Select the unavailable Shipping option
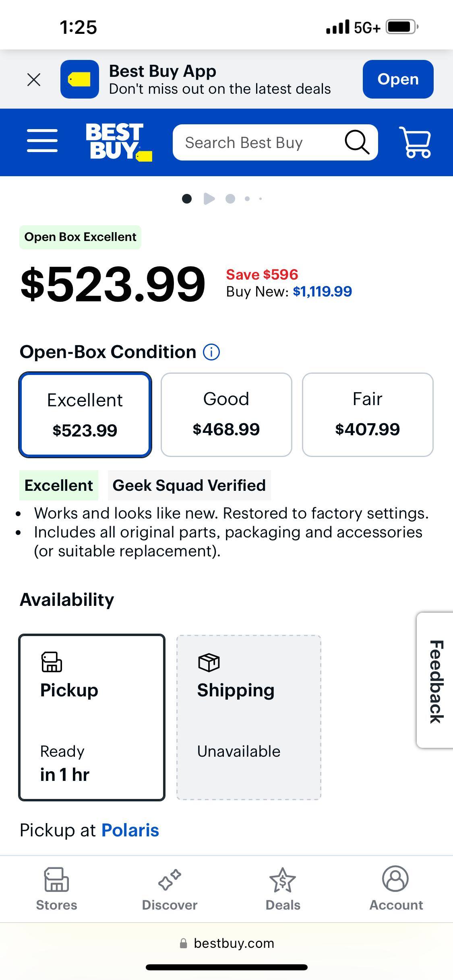Viewport: 453px width, 980px height. (249, 717)
